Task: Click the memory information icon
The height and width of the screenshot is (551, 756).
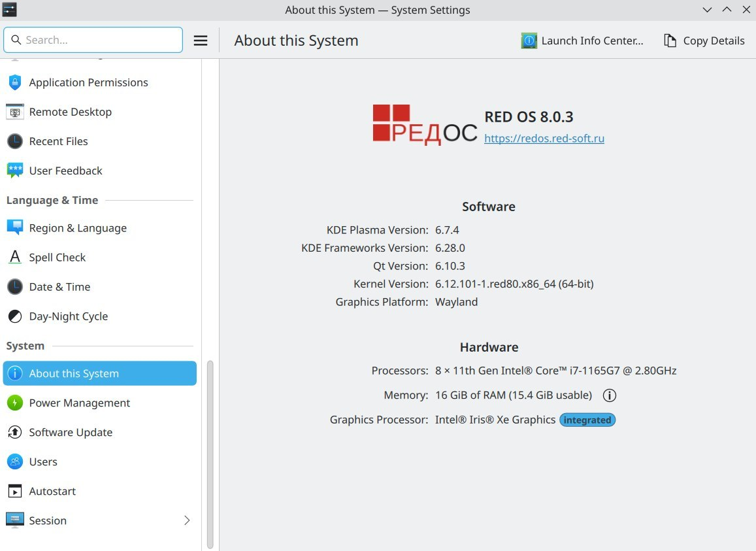Action: click(x=610, y=395)
